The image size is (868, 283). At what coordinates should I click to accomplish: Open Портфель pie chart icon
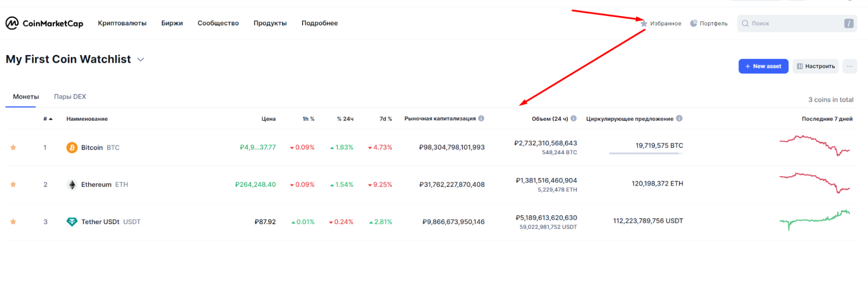[x=694, y=23]
